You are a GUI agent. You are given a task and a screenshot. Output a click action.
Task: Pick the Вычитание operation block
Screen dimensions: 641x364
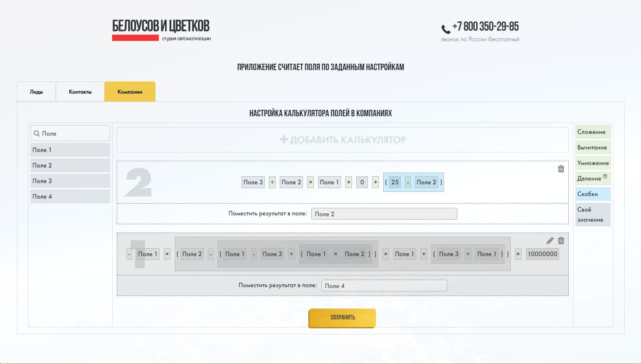pos(593,147)
